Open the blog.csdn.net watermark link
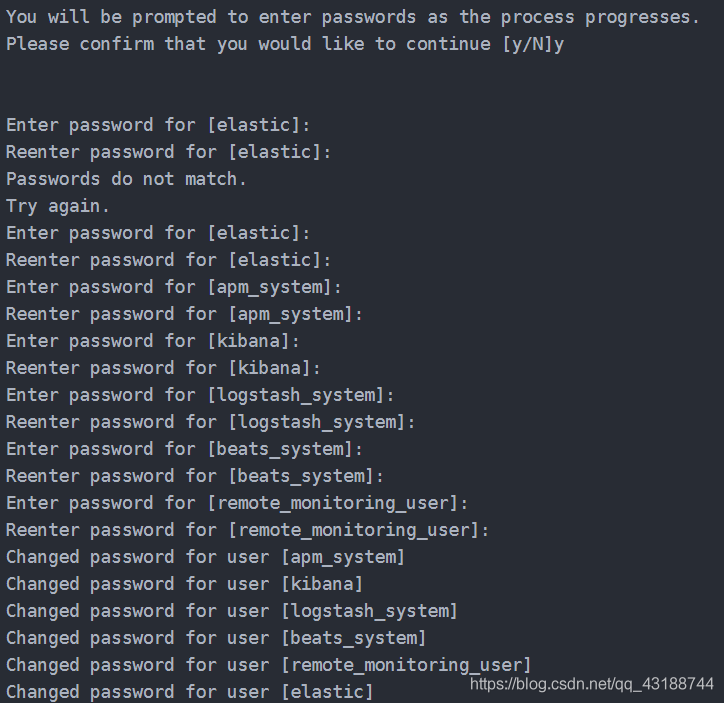The height and width of the screenshot is (703, 724). click(591, 684)
